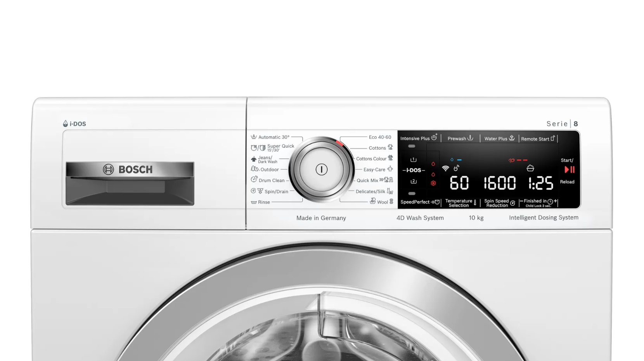The height and width of the screenshot is (361, 644).
Task: Tap the SpeedPerfect button
Action: 420,202
